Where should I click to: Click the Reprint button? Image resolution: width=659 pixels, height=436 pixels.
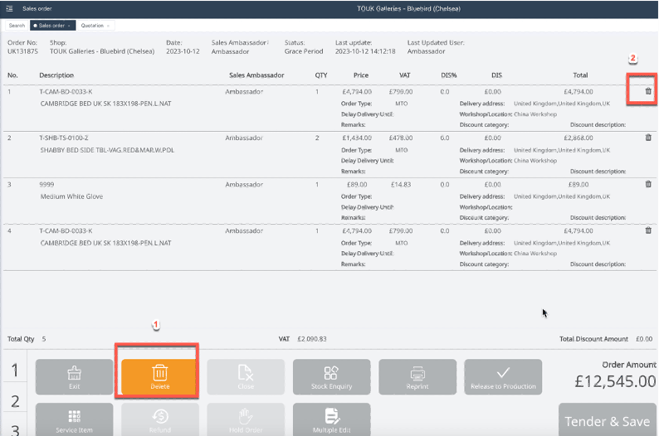417,377
